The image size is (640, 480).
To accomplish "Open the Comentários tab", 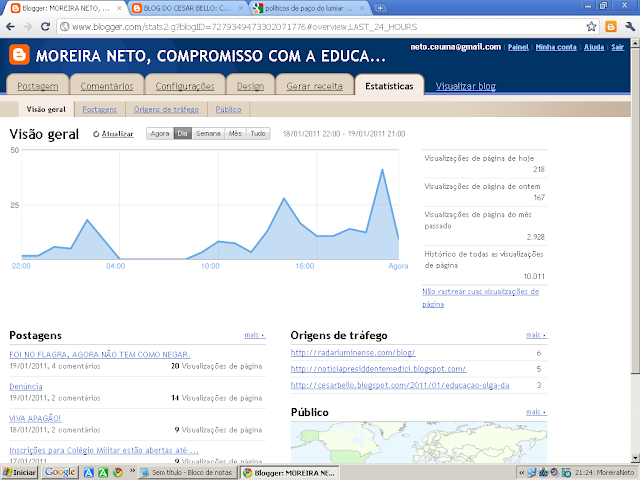I will click(107, 86).
